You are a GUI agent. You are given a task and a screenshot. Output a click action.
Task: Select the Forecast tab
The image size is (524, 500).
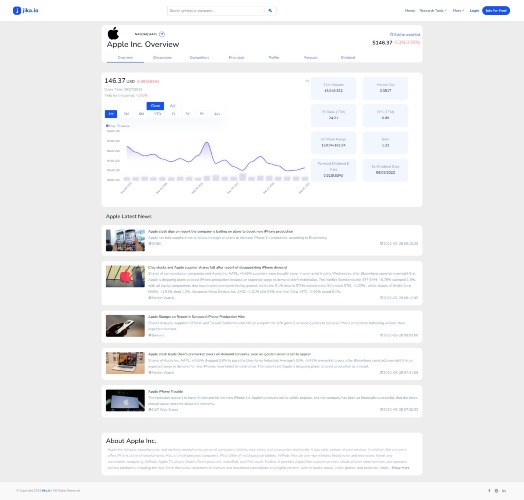click(x=310, y=57)
